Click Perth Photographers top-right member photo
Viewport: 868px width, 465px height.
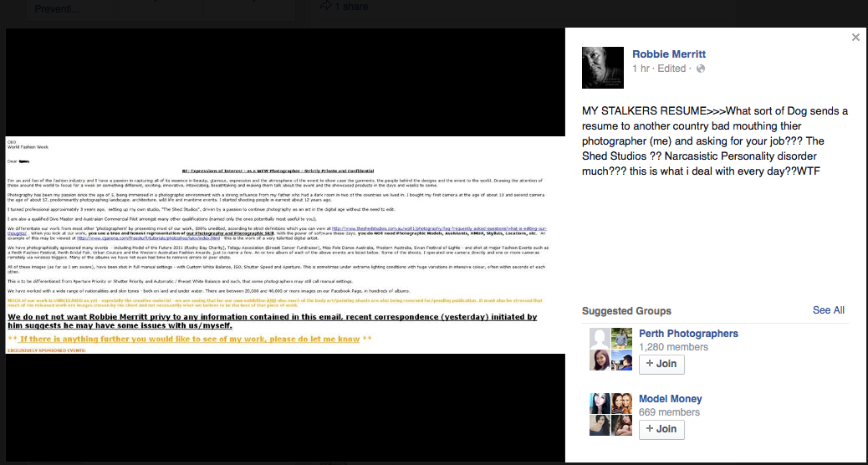[x=621, y=338]
